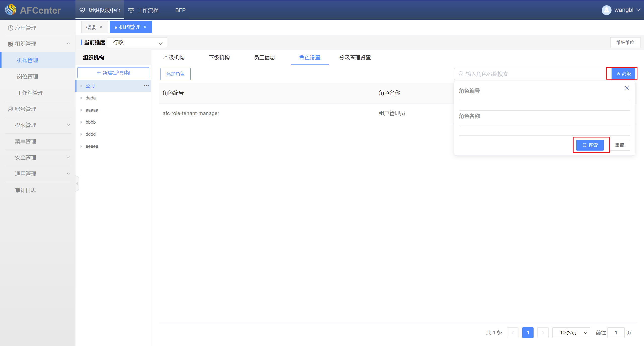Switch to the 角色设置 tab

coord(310,57)
